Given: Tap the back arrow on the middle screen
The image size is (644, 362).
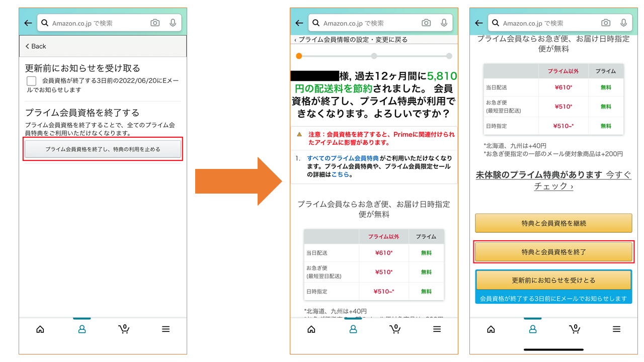Looking at the screenshot, I should (x=299, y=23).
